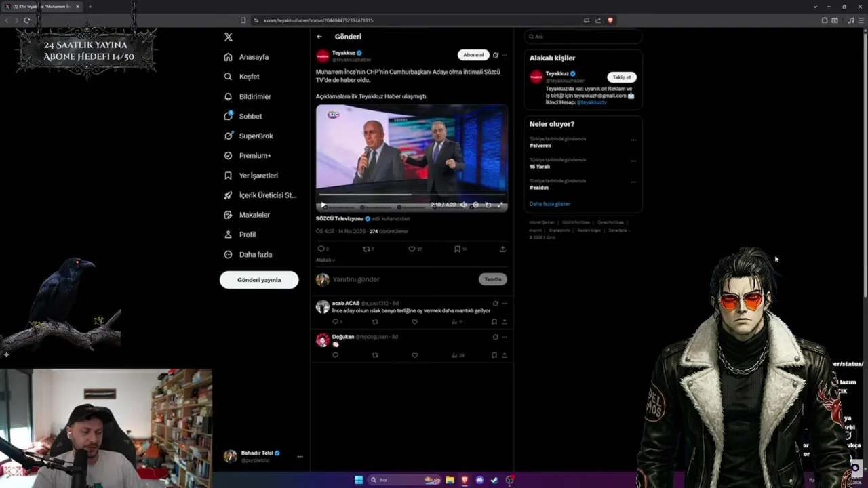The height and width of the screenshot is (488, 868).
Task: Click the video progress bar
Action: [412, 196]
